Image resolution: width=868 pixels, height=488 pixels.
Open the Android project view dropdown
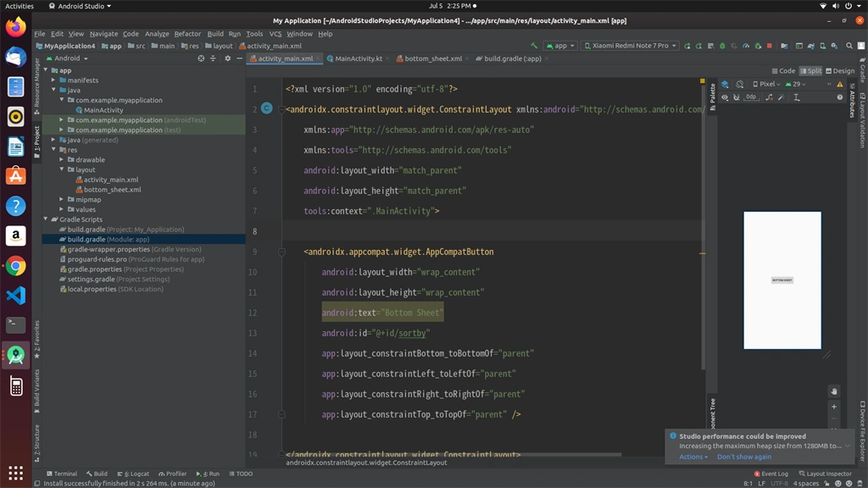tap(67, 58)
